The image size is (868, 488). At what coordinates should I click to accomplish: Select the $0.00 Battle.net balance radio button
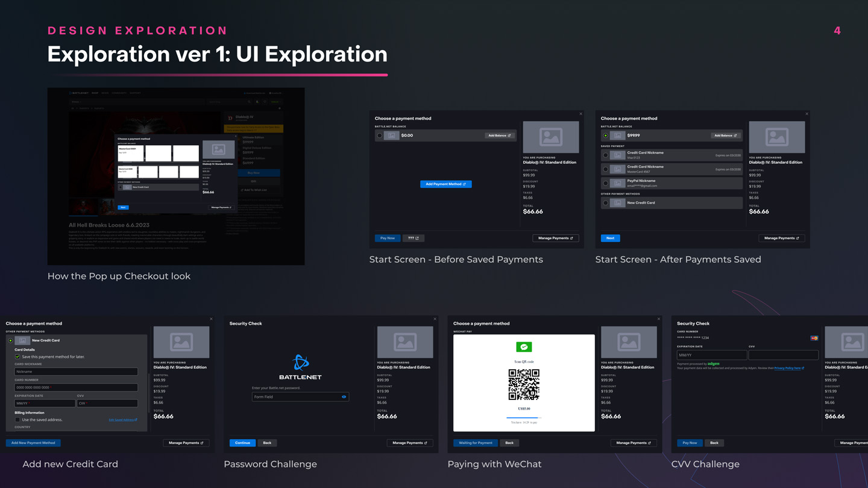tap(380, 136)
